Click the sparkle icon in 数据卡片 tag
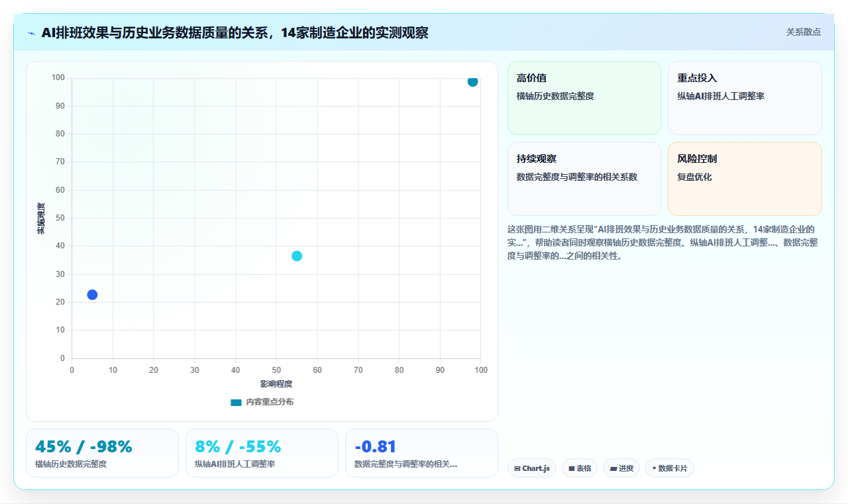Image resolution: width=848 pixels, height=504 pixels. [x=654, y=468]
